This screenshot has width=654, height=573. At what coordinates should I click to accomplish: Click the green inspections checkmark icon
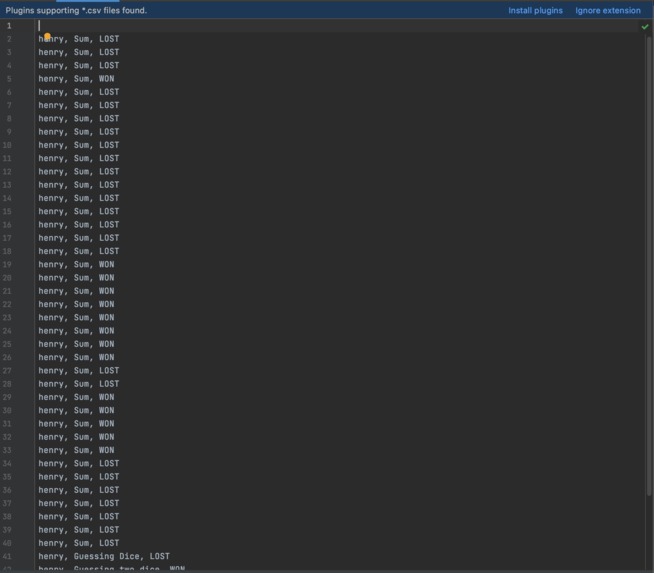pos(645,27)
